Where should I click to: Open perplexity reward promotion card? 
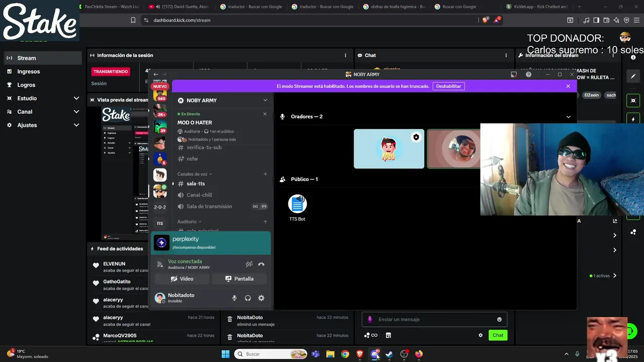(x=211, y=243)
